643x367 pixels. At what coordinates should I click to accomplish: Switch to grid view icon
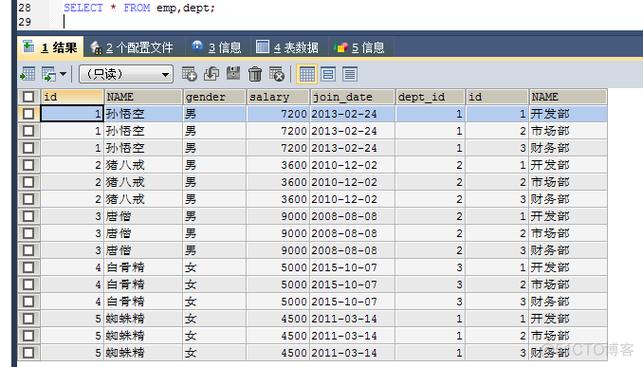pyautogui.click(x=307, y=74)
